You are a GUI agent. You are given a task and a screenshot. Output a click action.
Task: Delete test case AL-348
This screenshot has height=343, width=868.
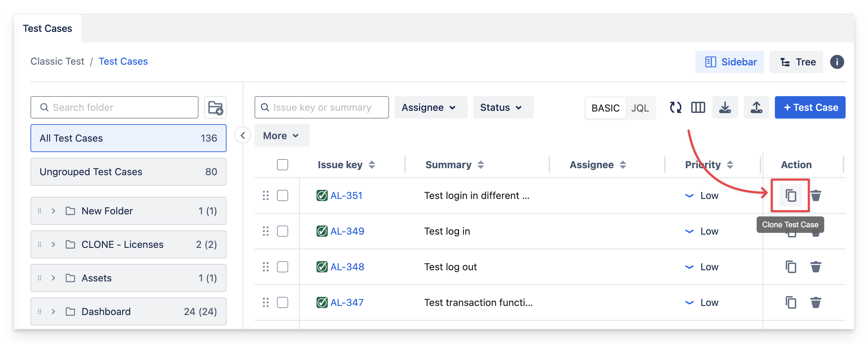point(815,267)
